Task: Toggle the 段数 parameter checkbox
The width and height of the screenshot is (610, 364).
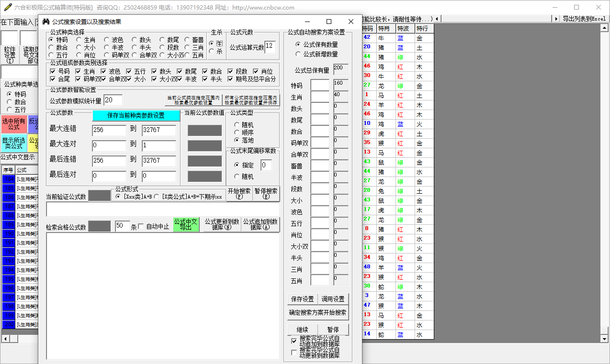Action: click(231, 71)
